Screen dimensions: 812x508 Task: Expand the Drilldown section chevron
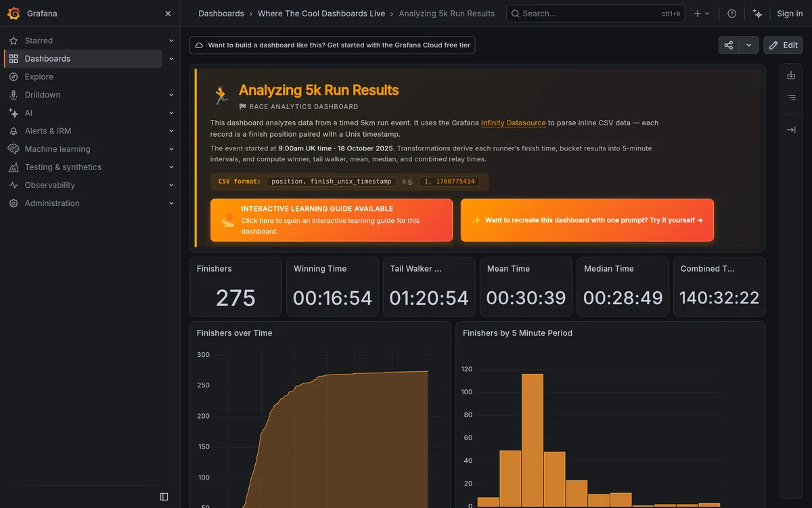[171, 95]
